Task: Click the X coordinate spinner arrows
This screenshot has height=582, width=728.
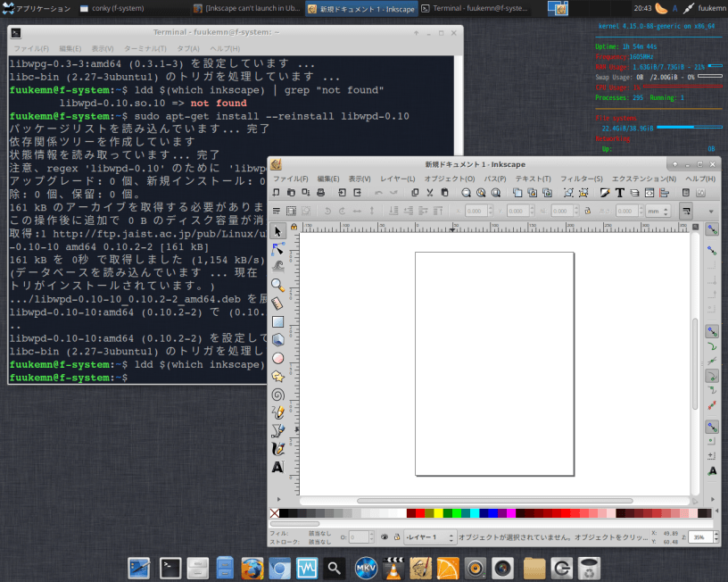Action: 491,211
